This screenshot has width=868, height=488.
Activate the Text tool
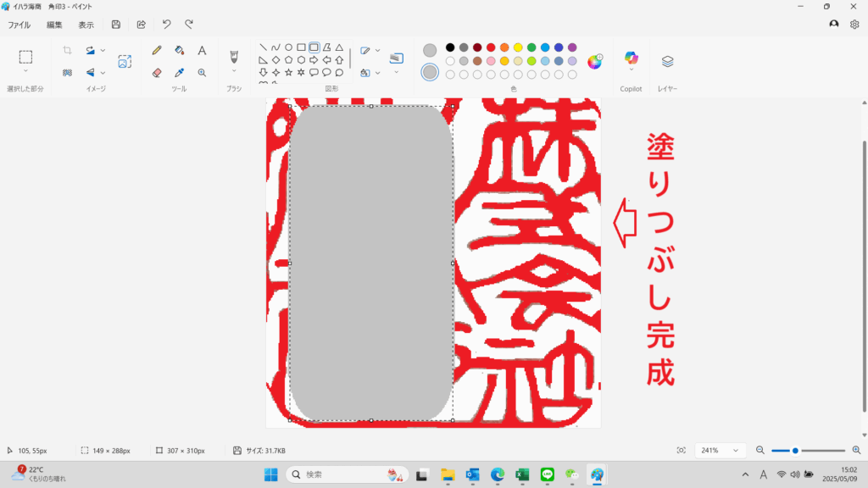click(x=202, y=51)
